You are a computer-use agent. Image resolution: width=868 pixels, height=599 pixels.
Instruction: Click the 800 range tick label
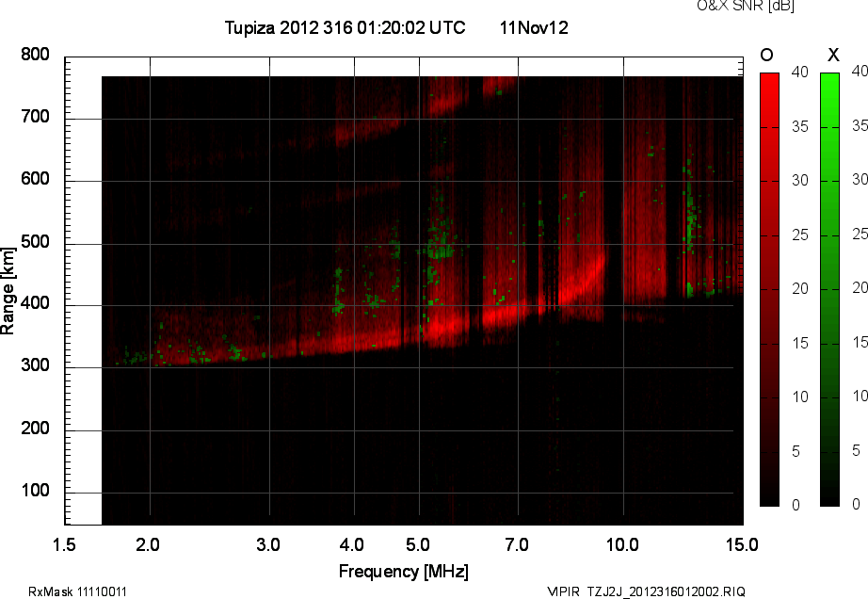pos(35,55)
